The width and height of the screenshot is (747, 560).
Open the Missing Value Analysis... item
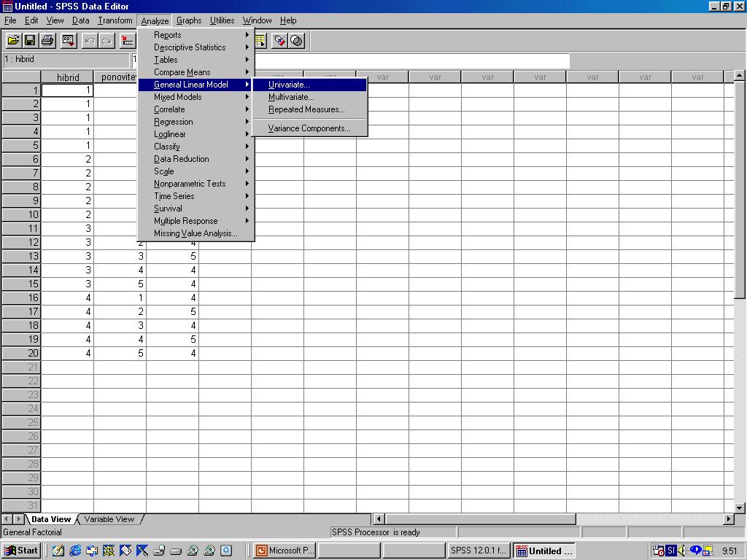(x=196, y=233)
